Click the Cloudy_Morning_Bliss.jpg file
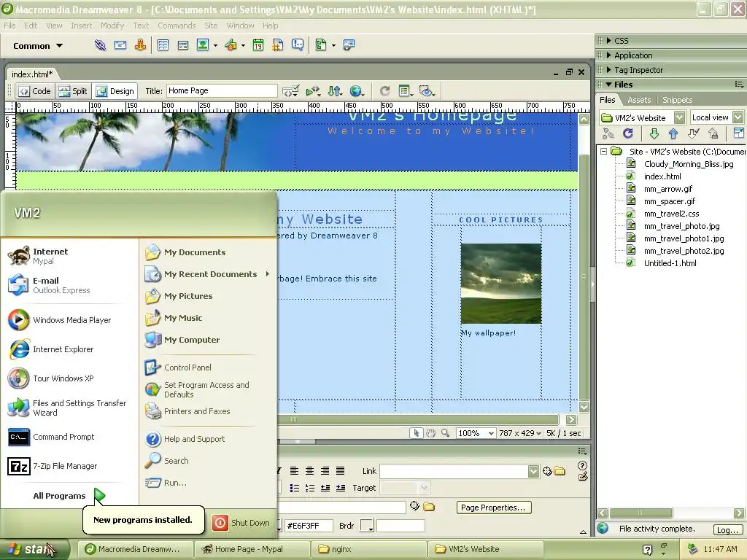Screen dimensions: 747x560 pos(689,164)
